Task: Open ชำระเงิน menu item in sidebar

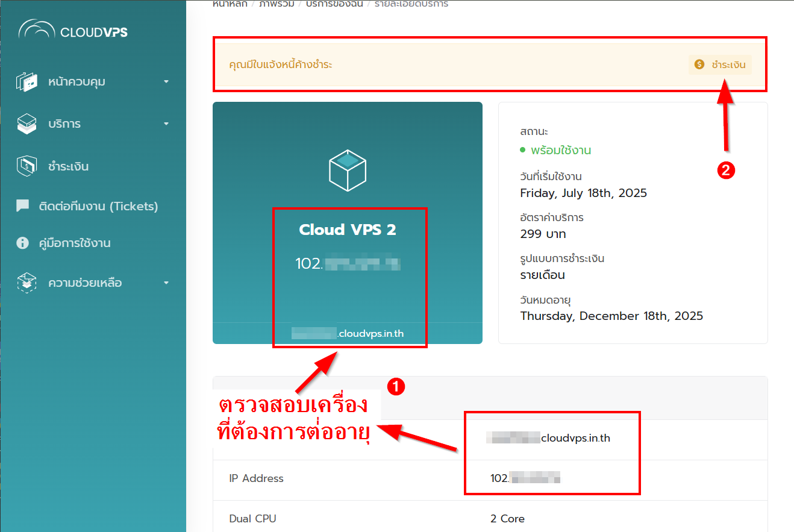Action: click(68, 166)
